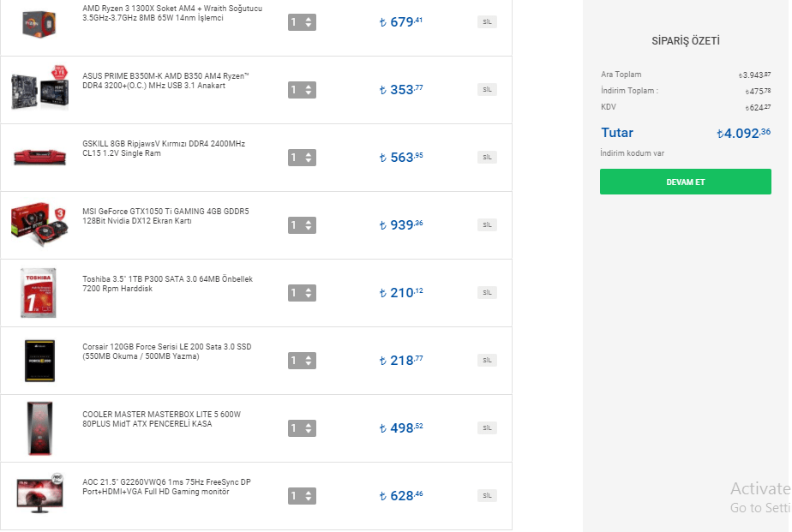Remove ASUS PRIME B350M-K with SİL
This screenshot has height=532, width=792.
pyautogui.click(x=487, y=89)
